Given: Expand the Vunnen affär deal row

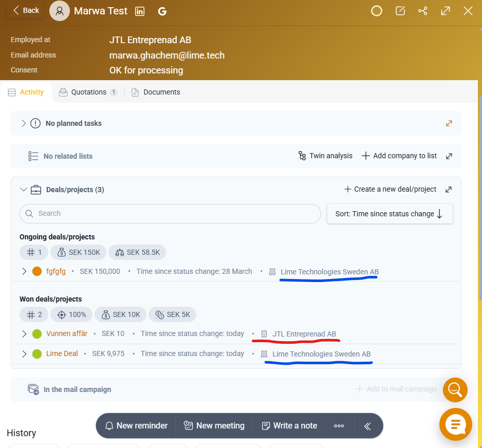Looking at the screenshot, I should click(x=24, y=334).
